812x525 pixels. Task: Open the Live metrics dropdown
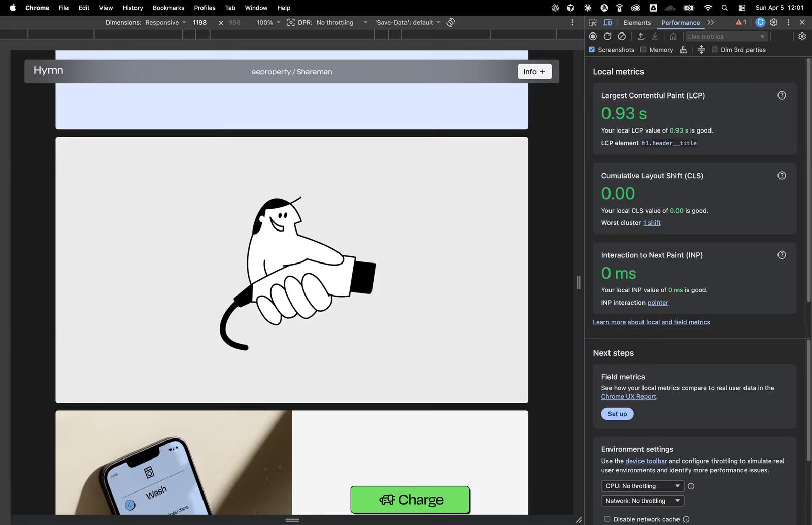tap(726, 36)
